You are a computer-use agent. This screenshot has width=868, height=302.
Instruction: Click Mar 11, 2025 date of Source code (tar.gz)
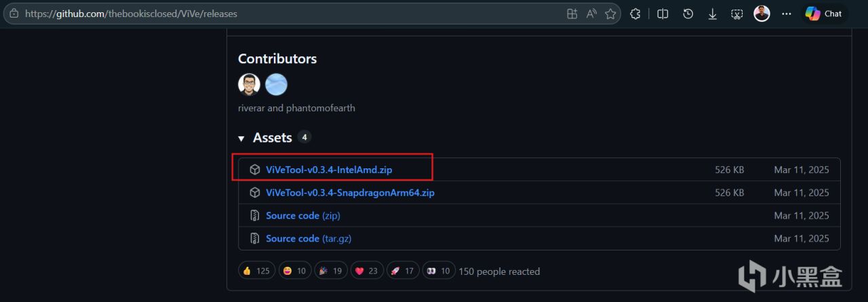[802, 239]
